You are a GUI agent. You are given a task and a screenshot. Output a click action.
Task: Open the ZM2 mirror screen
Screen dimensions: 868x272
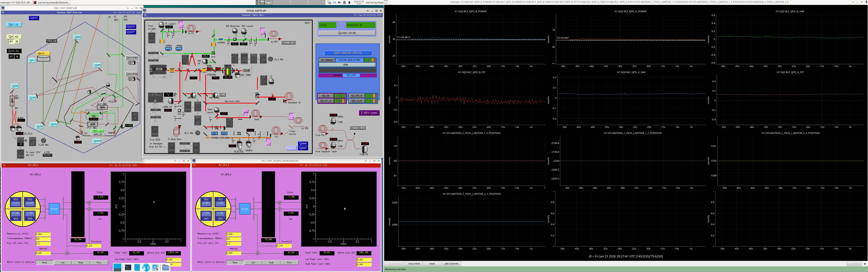coord(78,37)
